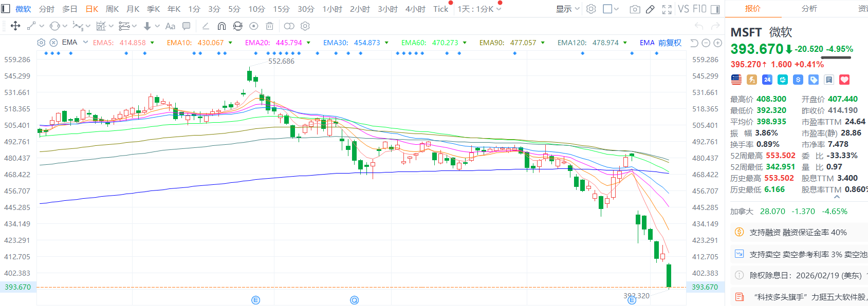Undo the last drawing action
868x306 pixels.
698,26
